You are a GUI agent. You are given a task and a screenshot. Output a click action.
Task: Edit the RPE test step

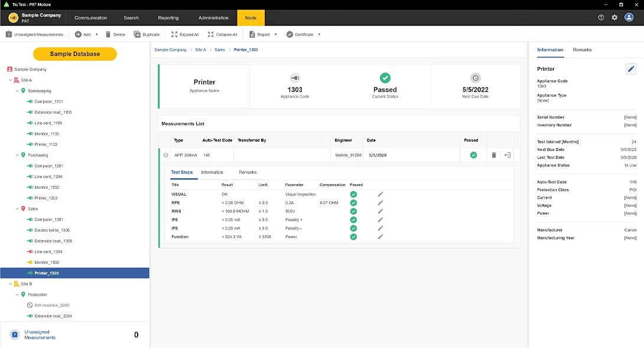(x=380, y=202)
